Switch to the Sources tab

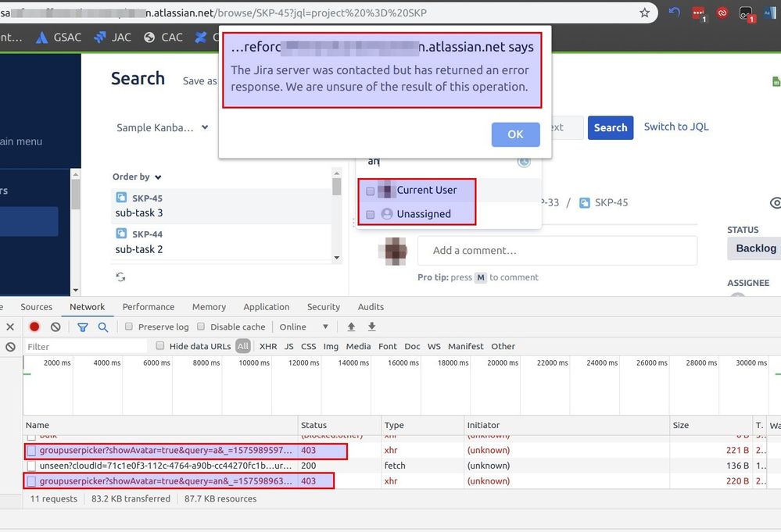(x=37, y=307)
